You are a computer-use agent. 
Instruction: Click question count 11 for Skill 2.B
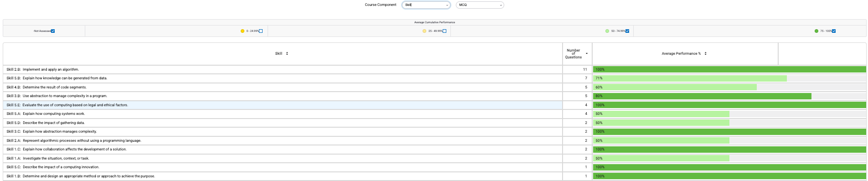585,70
